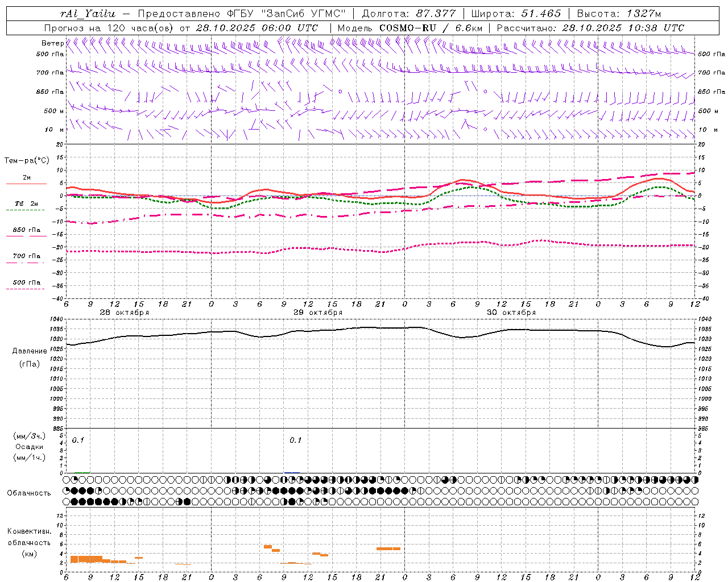
Task: Select the provider text ФГБУ "ЗапСиб УГМС"
Action: 286,14
